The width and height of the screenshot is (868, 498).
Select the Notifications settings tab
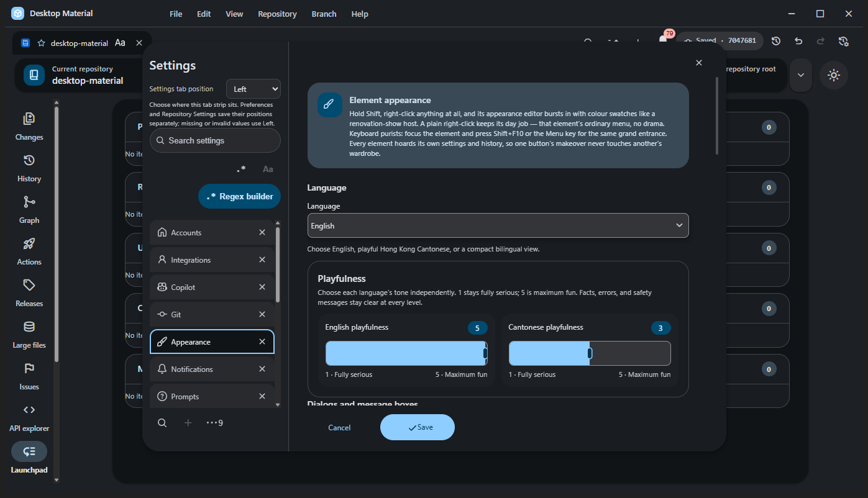point(212,369)
